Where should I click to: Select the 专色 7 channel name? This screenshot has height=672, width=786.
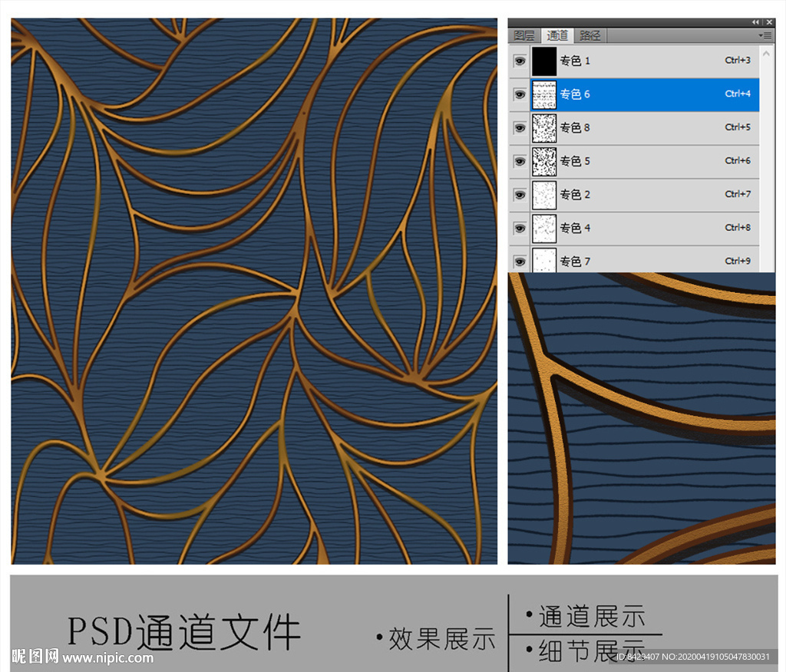[575, 262]
